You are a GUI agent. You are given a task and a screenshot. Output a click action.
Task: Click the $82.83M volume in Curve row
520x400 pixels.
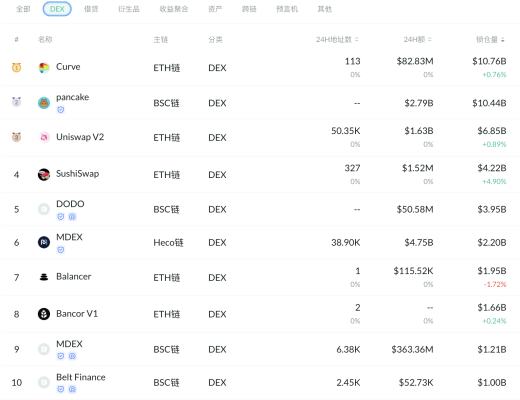coord(415,61)
